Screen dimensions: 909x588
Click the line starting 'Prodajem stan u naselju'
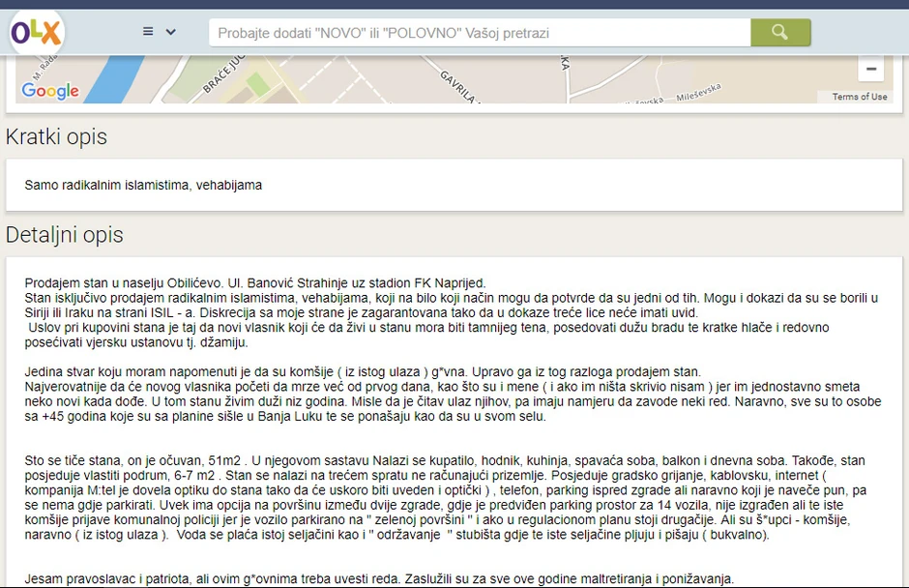(255, 282)
